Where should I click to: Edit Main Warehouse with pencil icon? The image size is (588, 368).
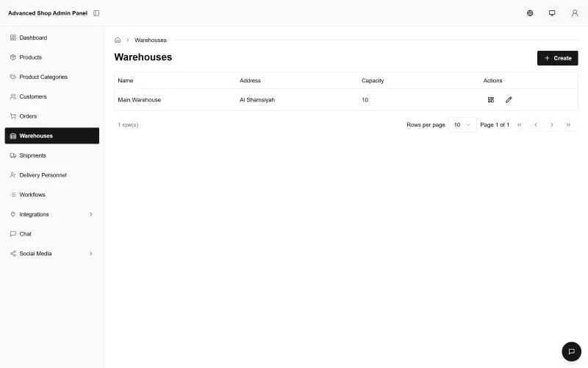[x=509, y=99]
